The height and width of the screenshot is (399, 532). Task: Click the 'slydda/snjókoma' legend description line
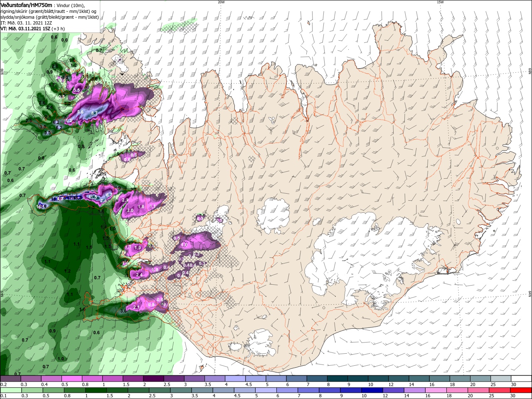49,17
